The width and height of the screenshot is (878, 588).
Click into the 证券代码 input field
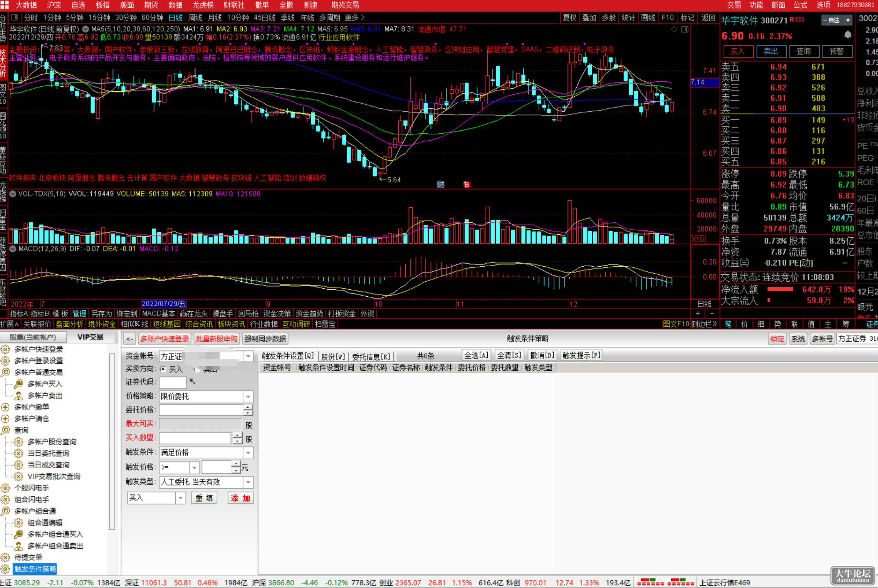pos(173,382)
